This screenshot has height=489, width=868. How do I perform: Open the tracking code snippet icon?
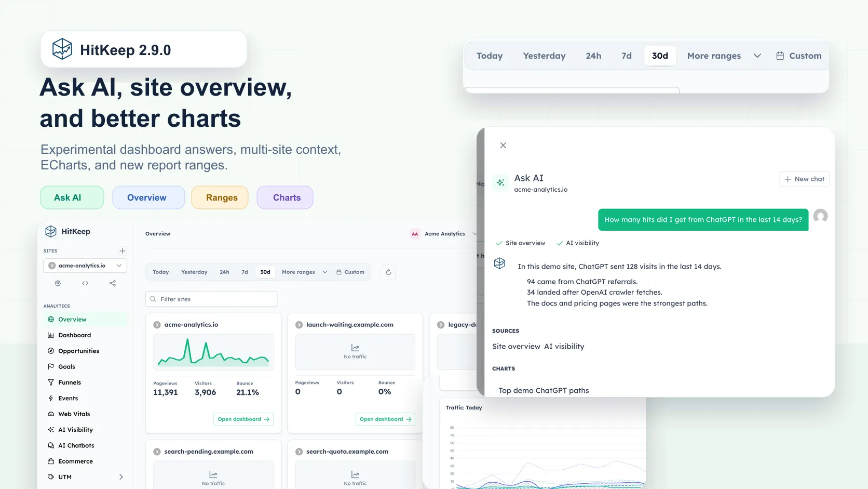tap(85, 283)
